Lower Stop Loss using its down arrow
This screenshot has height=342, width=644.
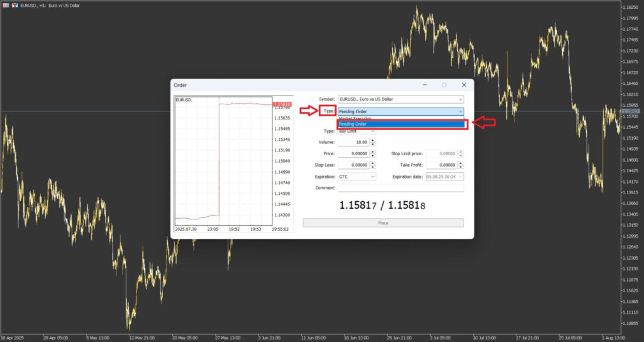[373, 167]
